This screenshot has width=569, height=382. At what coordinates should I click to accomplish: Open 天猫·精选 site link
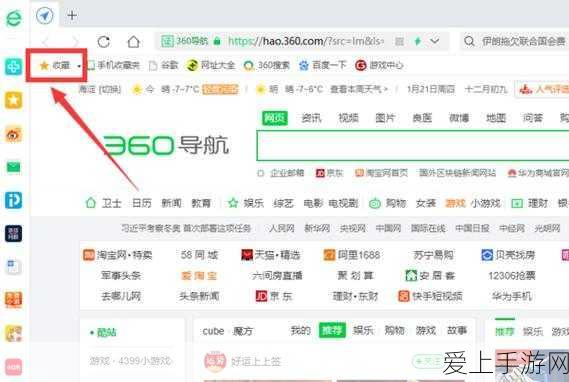[x=271, y=255]
